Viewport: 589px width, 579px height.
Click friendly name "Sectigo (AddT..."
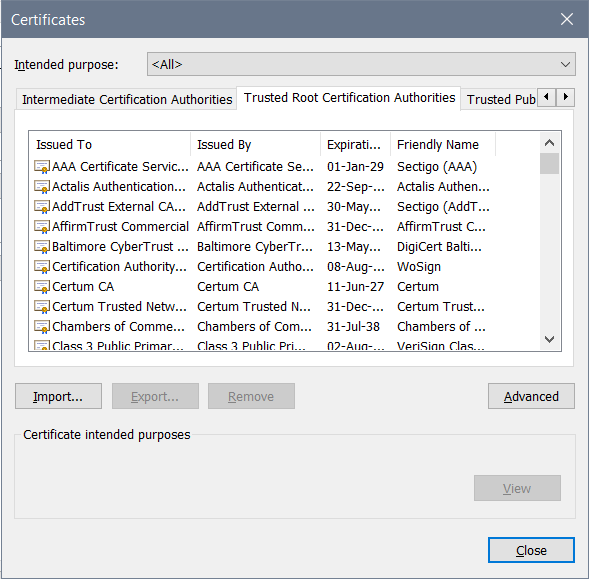point(443,206)
